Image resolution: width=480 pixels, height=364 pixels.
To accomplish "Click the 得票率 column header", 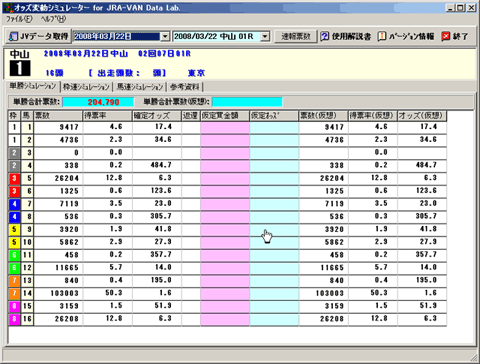I will point(107,116).
